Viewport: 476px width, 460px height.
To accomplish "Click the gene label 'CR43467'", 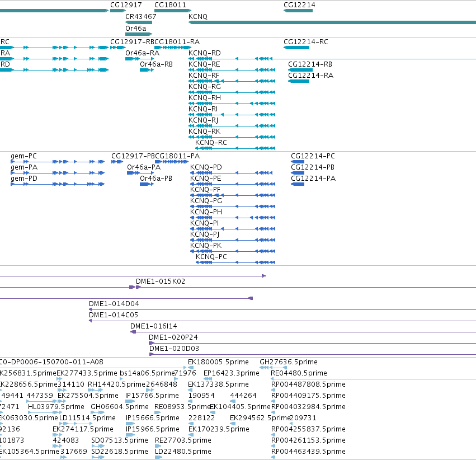I will pos(141,17).
